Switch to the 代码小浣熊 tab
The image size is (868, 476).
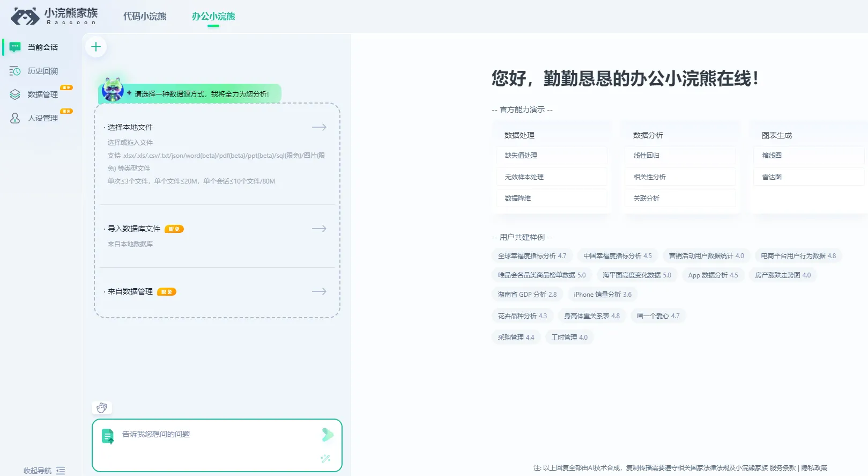coord(145,16)
